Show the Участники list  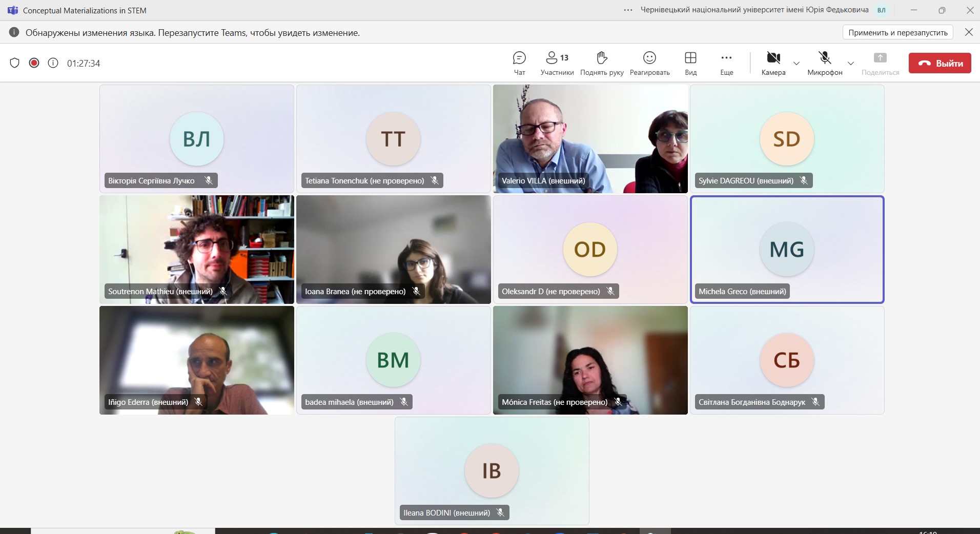pos(557,63)
